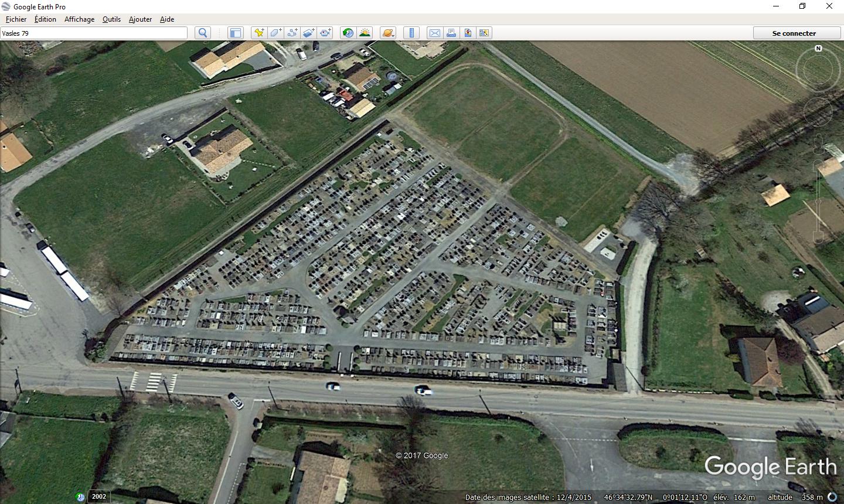Click the streaming status ring icon
This screenshot has height=504, width=844.
[832, 497]
